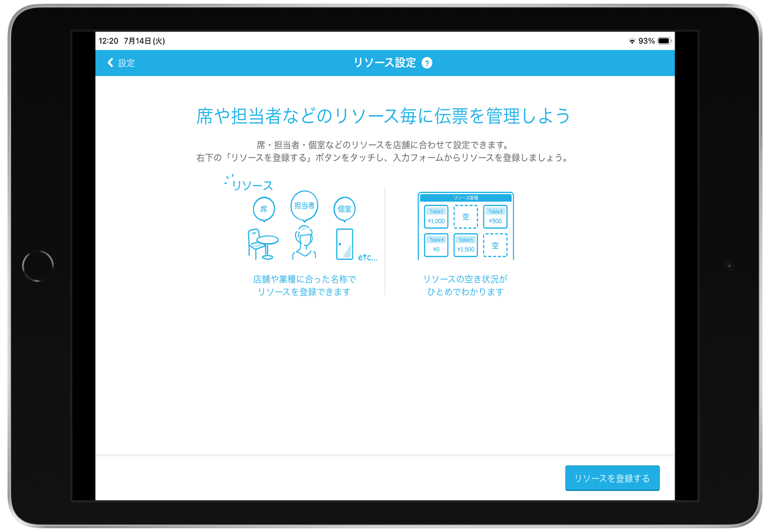Click the リソース設定 title
This screenshot has height=532, width=770.
coord(385,63)
